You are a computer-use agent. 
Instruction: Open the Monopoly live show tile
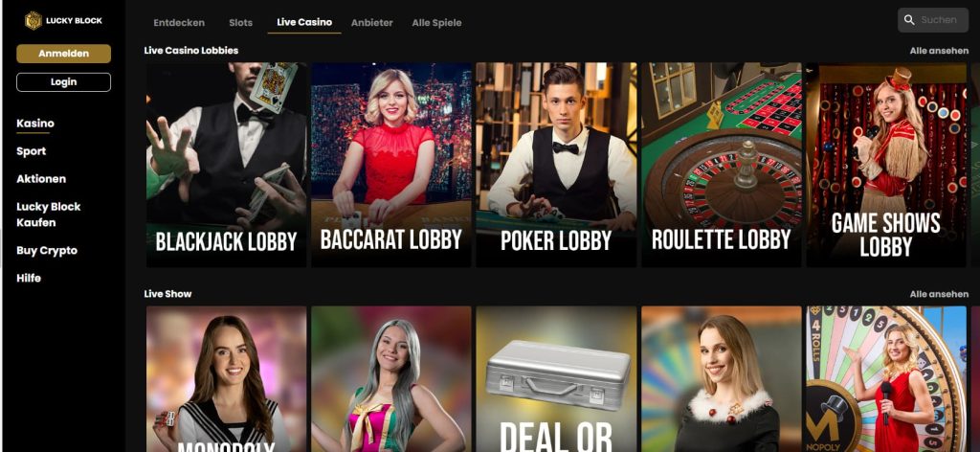coord(226,379)
